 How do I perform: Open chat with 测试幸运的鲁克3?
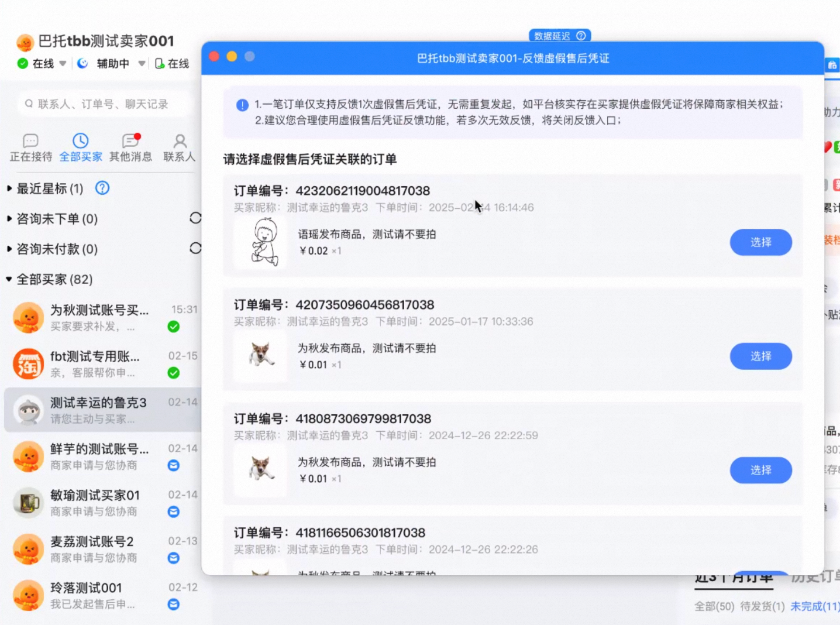click(x=103, y=410)
